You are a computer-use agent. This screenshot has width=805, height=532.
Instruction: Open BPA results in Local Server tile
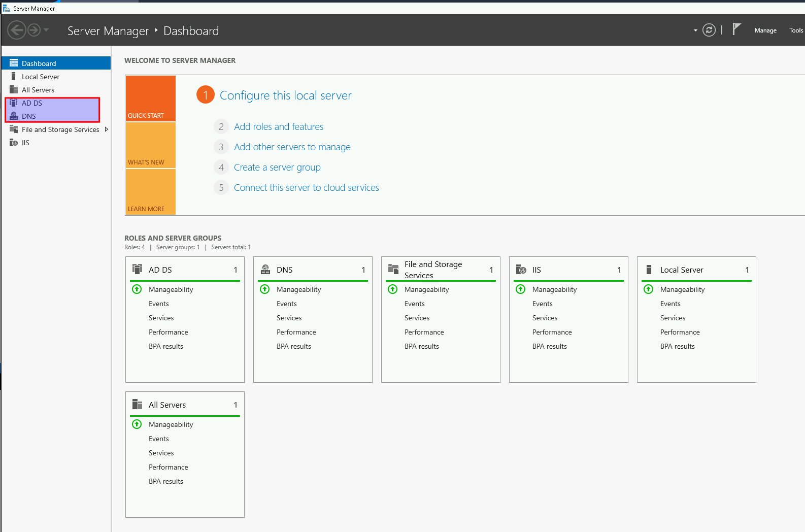[678, 346]
